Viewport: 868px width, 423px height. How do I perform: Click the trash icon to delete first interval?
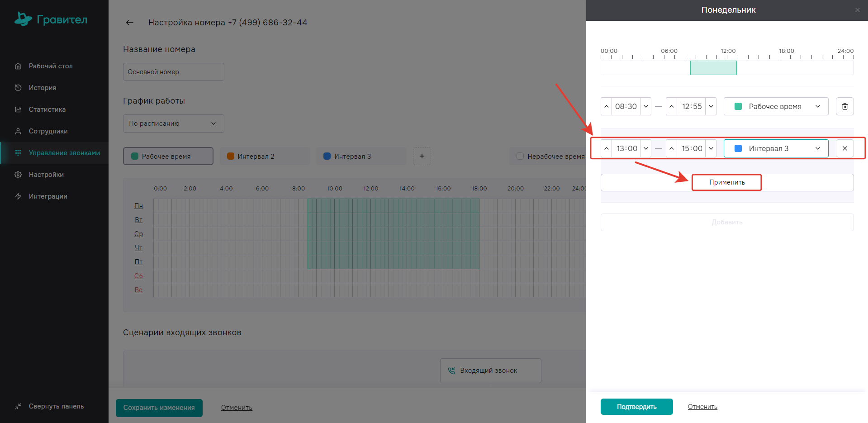(844, 106)
